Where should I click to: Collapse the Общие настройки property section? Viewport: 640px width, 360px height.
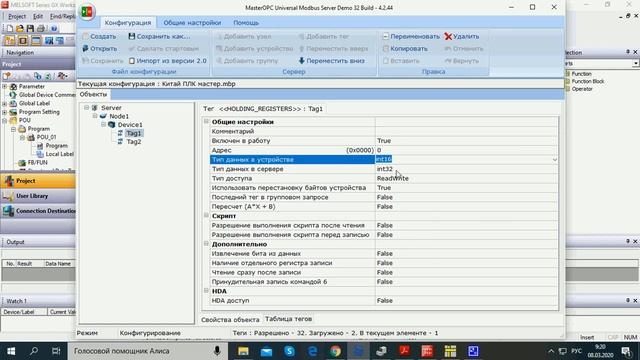tap(207, 121)
